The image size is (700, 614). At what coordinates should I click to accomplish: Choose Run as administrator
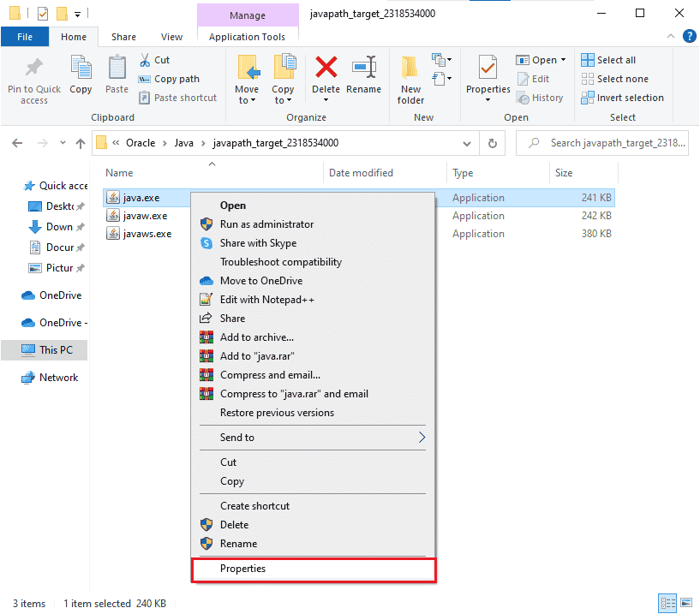313,224
